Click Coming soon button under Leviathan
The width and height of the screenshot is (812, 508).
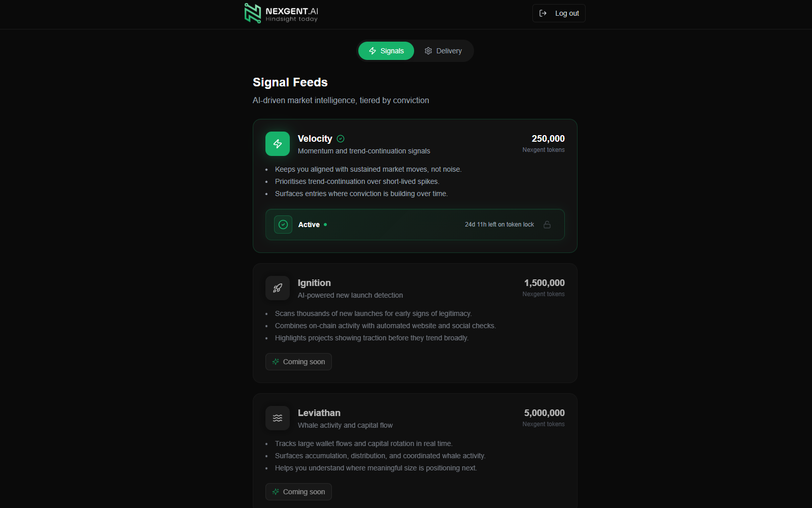pyautogui.click(x=298, y=492)
